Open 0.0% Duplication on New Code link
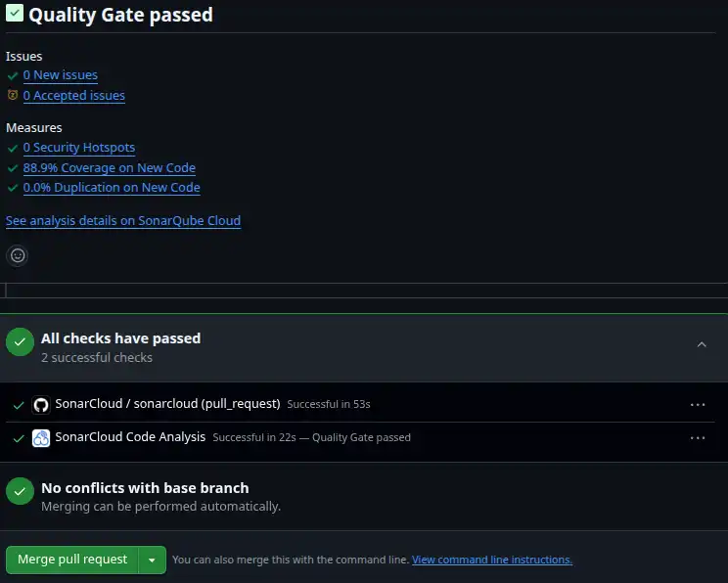The width and height of the screenshot is (728, 583). click(112, 188)
